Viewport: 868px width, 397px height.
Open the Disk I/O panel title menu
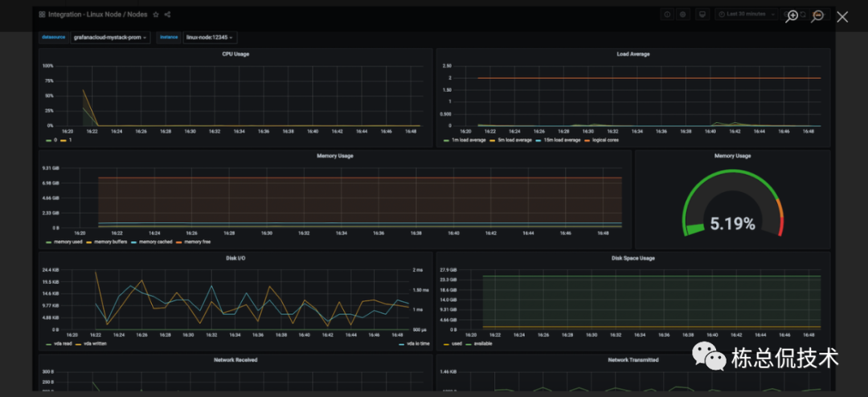pos(235,258)
